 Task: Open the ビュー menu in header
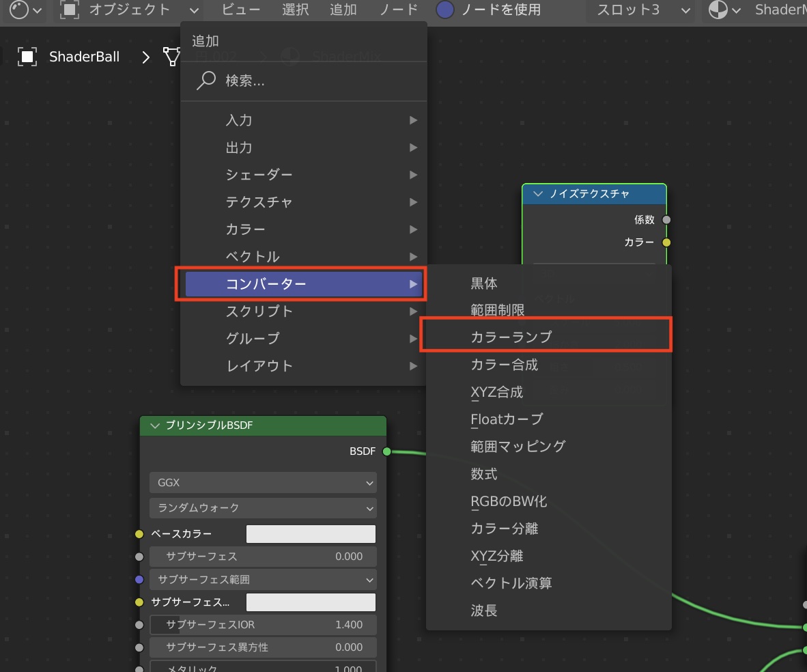[x=241, y=10]
